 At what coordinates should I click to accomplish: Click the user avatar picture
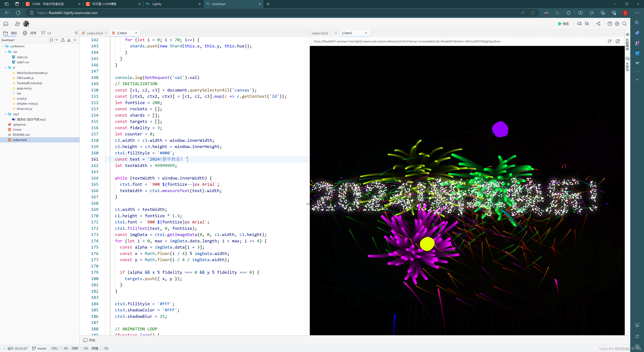pyautogui.click(x=26, y=24)
